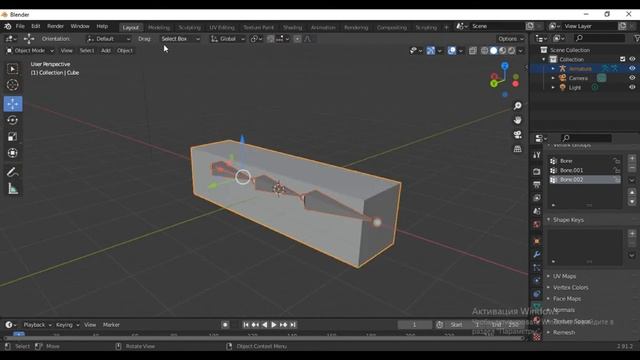Switch to Solid shading
The width and height of the screenshot is (640, 360).
click(x=493, y=51)
